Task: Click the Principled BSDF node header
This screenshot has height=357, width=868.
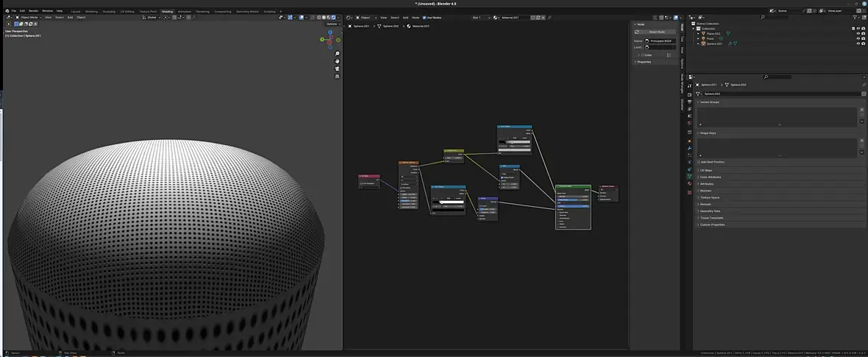Action: pyautogui.click(x=572, y=187)
